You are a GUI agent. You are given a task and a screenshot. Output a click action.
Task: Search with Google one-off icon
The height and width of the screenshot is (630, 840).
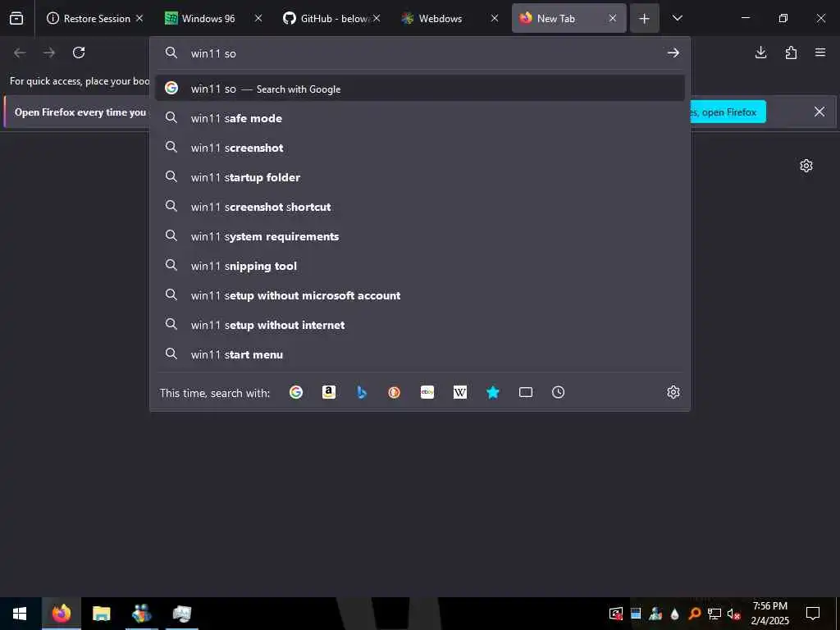pyautogui.click(x=295, y=392)
